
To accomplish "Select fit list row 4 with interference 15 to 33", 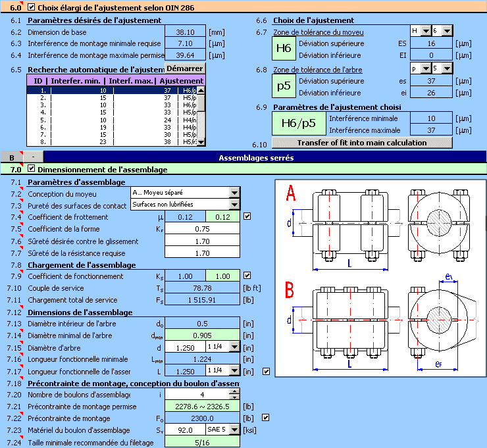I will pos(112,112).
